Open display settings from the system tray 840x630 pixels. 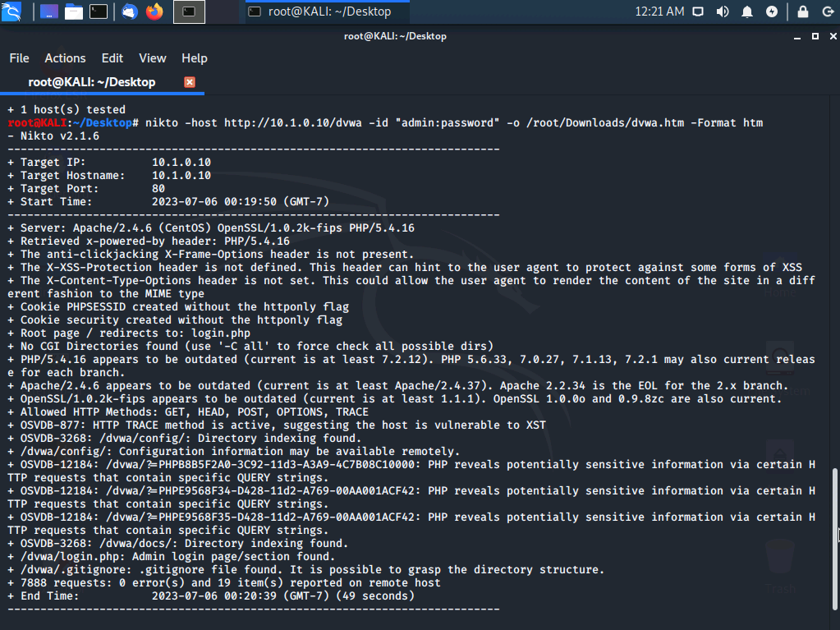(x=699, y=11)
